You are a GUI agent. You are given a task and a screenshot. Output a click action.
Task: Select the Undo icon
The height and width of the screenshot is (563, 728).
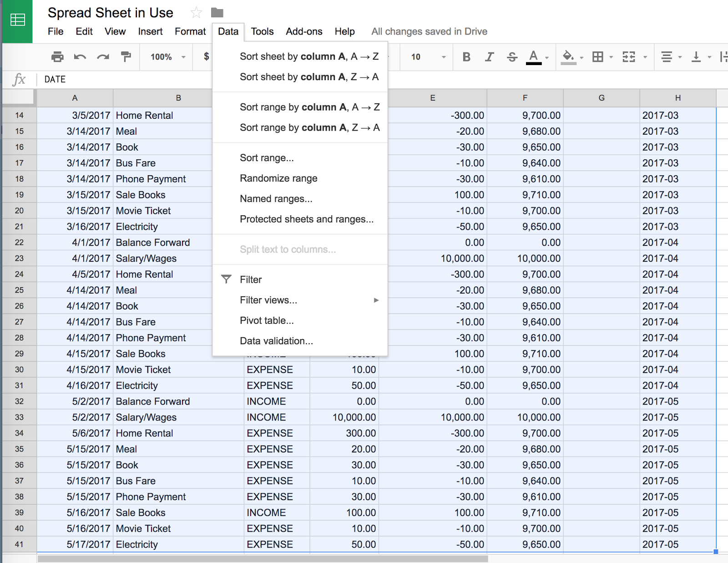[80, 56]
